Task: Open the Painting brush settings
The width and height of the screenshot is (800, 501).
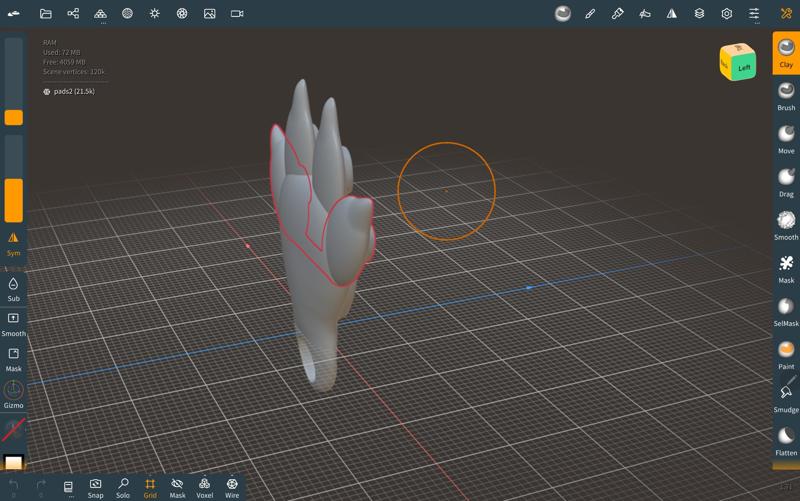Action: pos(617,14)
